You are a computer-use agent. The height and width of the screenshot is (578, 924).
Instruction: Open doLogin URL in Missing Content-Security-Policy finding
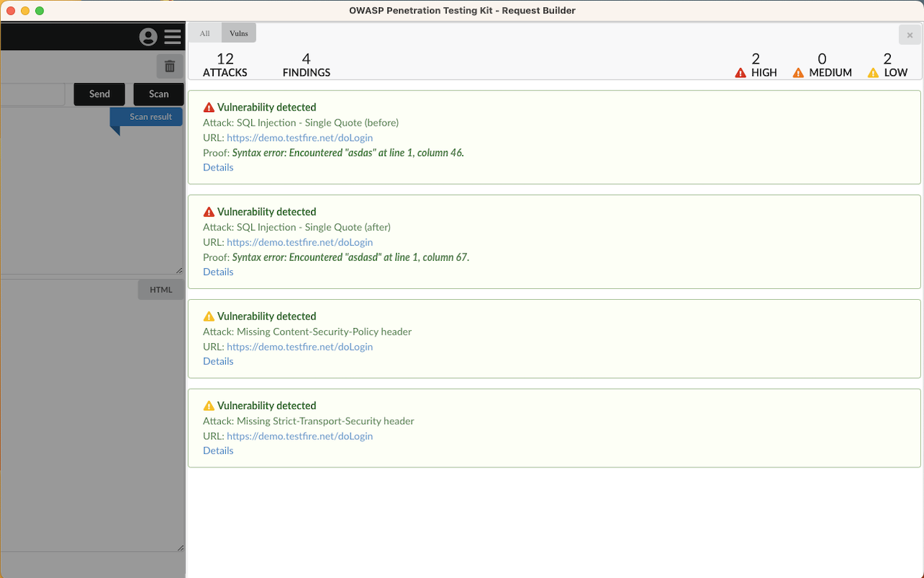pos(300,347)
